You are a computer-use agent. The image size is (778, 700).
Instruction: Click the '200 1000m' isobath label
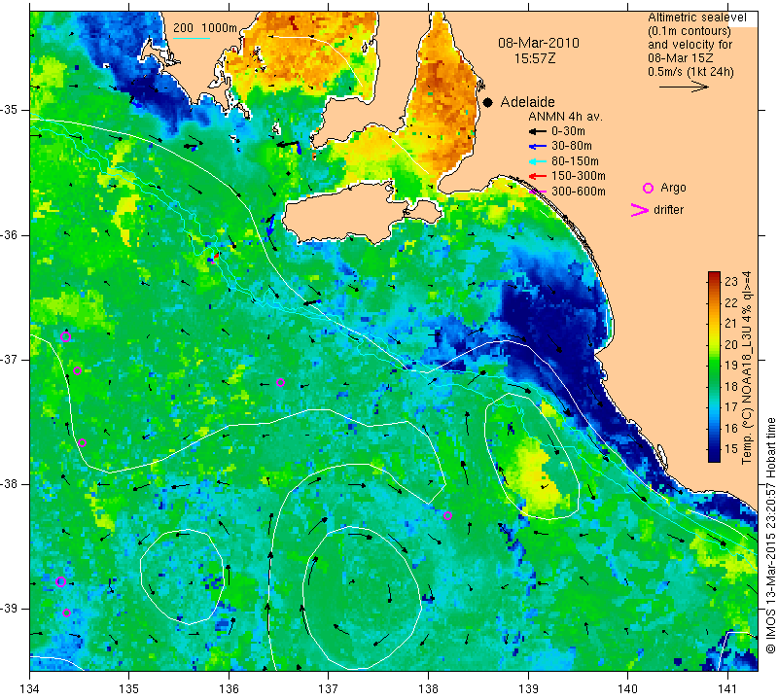205,28
